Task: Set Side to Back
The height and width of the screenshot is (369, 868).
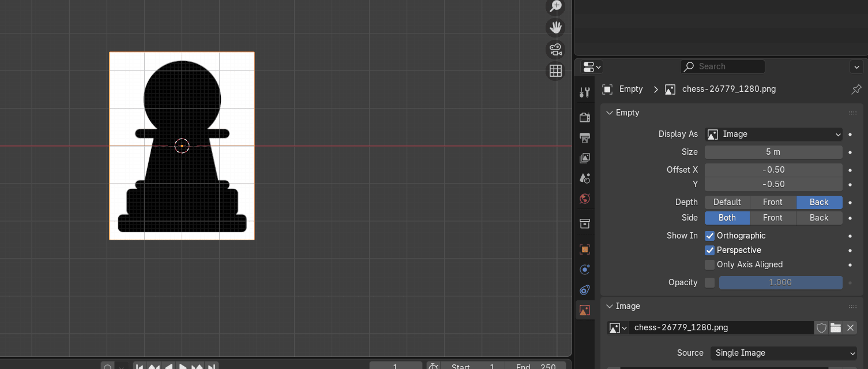Action: 819,218
